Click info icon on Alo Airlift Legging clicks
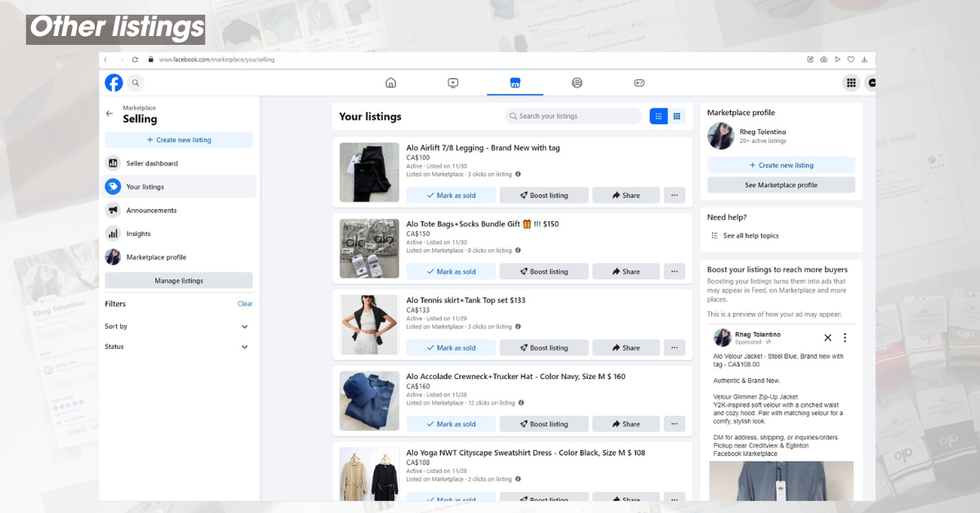980x513 pixels. pyautogui.click(x=518, y=174)
